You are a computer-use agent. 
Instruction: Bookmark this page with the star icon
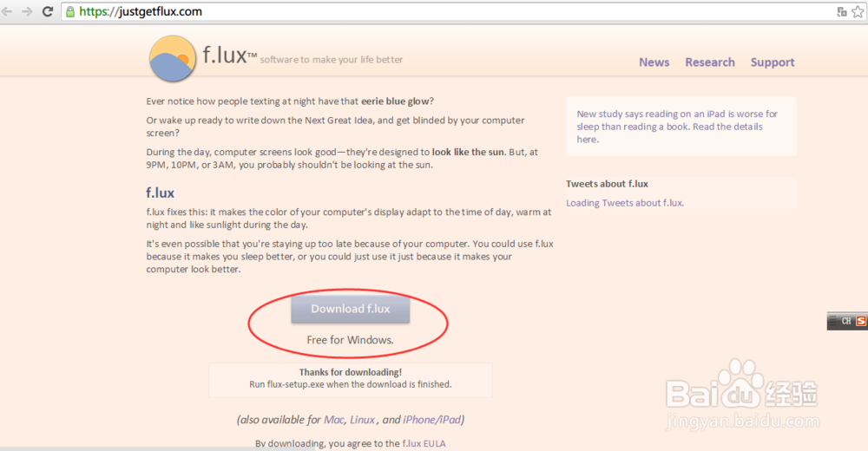point(858,11)
